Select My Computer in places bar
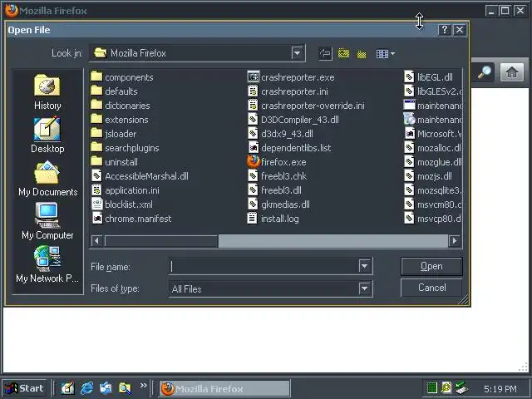The width and height of the screenshot is (532, 399). pos(47,222)
